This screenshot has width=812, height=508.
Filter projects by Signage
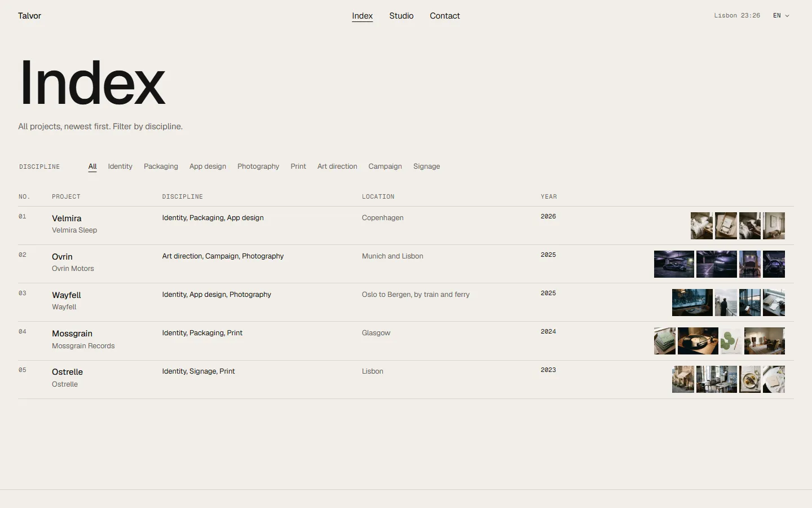click(426, 167)
